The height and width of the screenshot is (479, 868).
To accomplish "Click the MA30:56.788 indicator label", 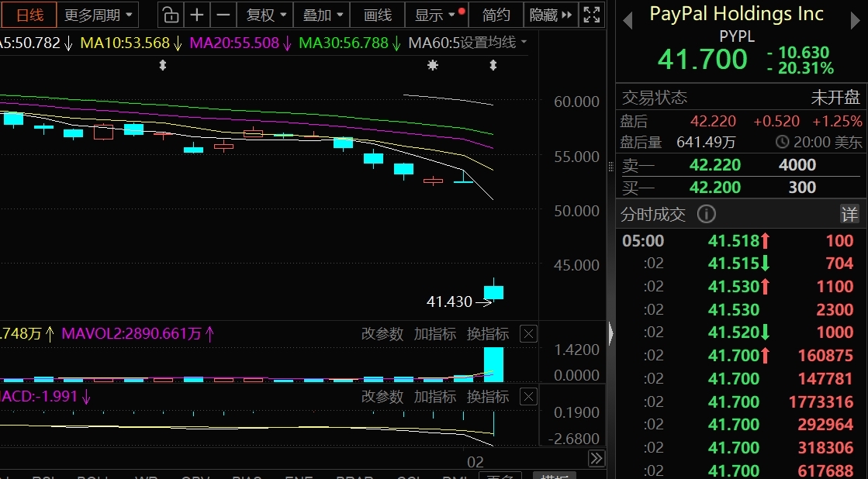I will point(349,43).
